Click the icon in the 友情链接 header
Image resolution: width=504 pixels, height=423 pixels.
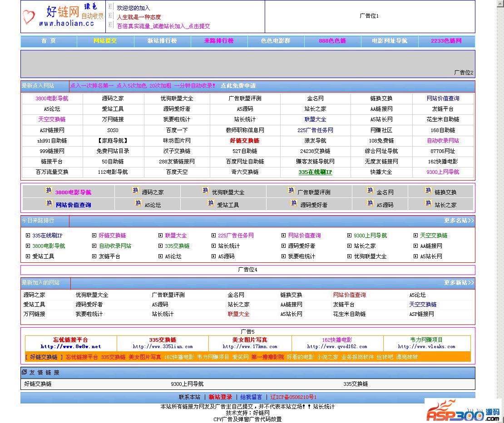(x=25, y=372)
